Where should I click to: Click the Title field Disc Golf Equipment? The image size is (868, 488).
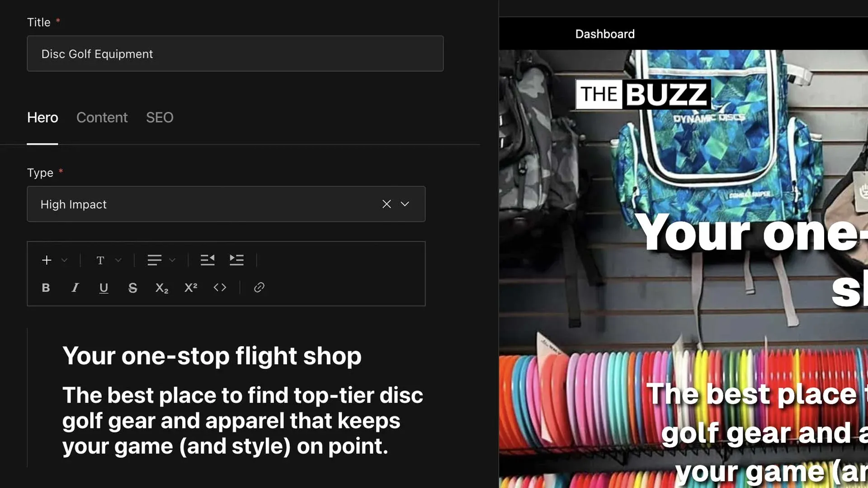235,54
